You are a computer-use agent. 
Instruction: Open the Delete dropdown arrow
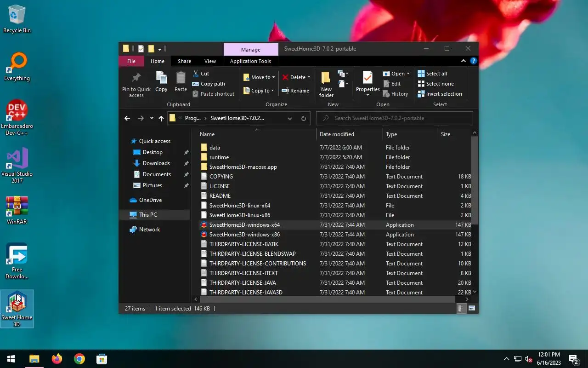pos(309,77)
